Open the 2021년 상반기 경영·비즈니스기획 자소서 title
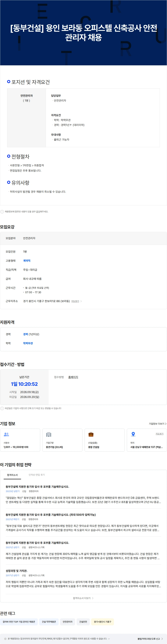The height and width of the screenshot is (644, 167). coord(37,542)
